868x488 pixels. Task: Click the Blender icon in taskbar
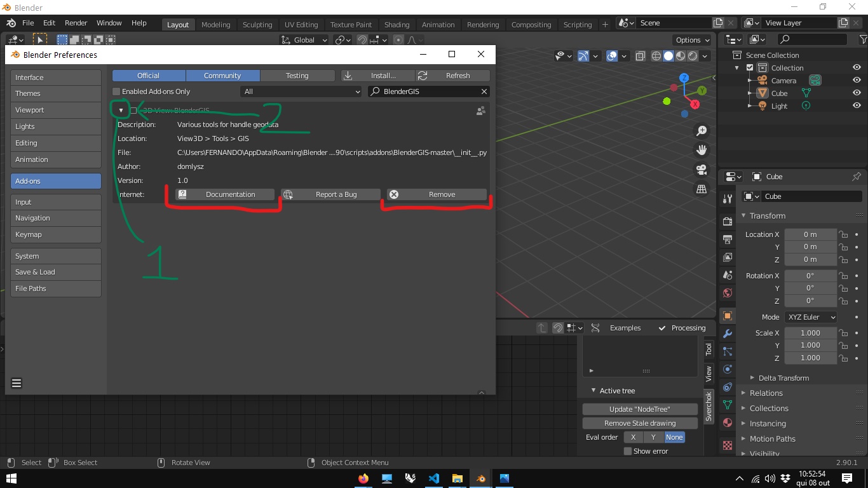point(480,478)
